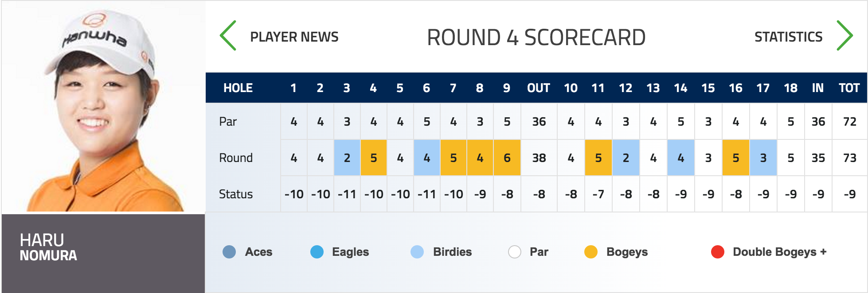The image size is (868, 293).
Task: Click the HOLE column header
Action: (238, 88)
